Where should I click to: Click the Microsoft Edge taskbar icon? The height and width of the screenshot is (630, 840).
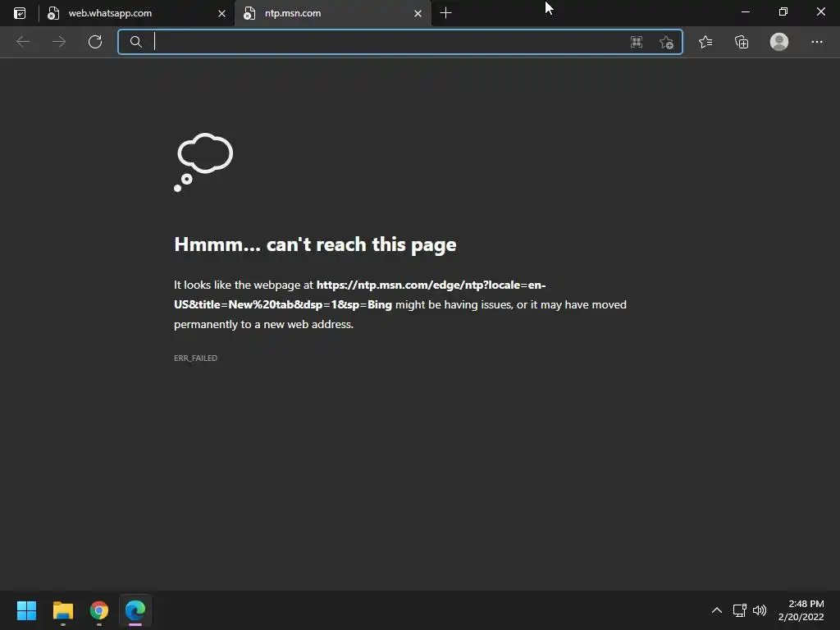click(135, 610)
